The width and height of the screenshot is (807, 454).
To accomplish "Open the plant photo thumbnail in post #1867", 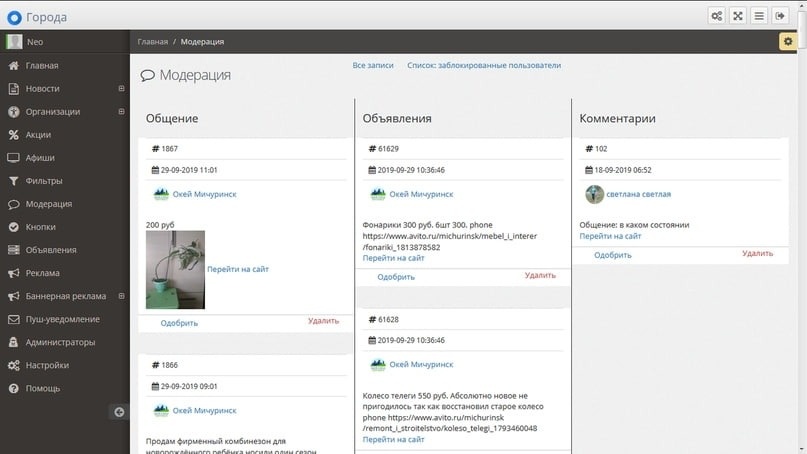I will pyautogui.click(x=175, y=270).
